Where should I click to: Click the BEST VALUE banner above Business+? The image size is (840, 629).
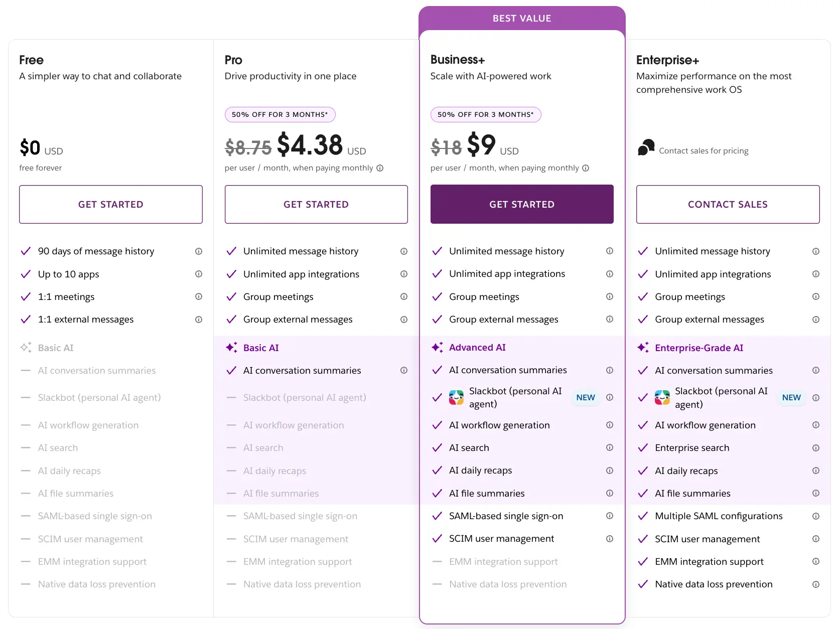(x=521, y=18)
